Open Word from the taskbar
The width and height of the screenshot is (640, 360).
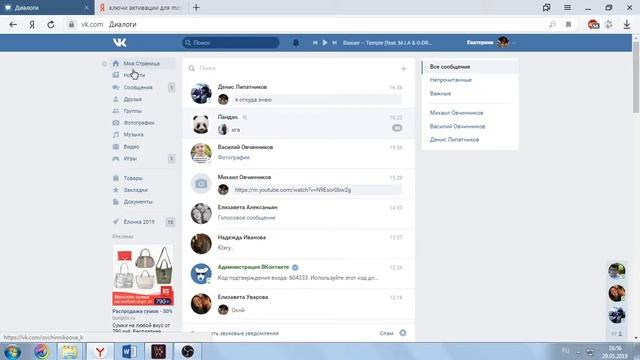click(x=129, y=351)
